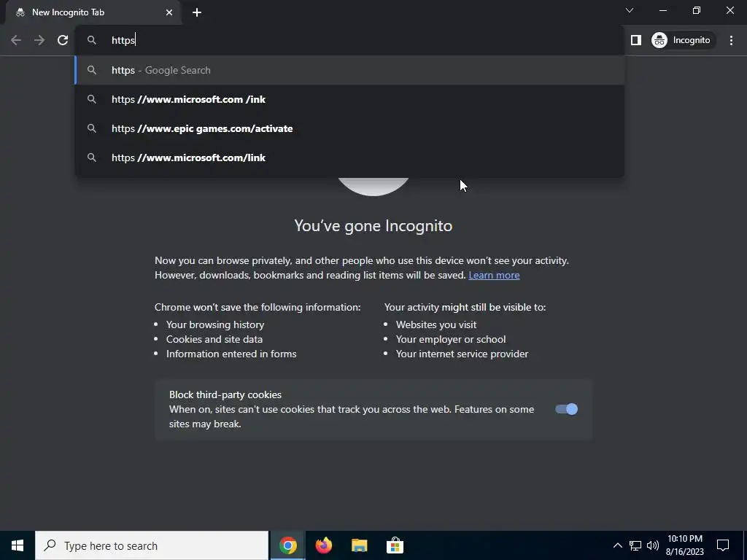Image resolution: width=747 pixels, height=560 pixels.
Task: Show hidden system tray icons
Action: click(x=617, y=545)
